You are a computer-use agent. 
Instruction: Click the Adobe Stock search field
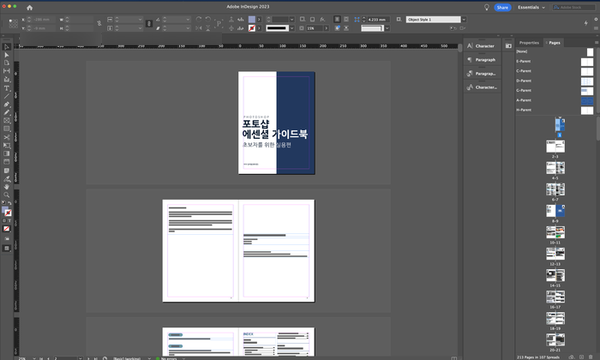coord(573,7)
